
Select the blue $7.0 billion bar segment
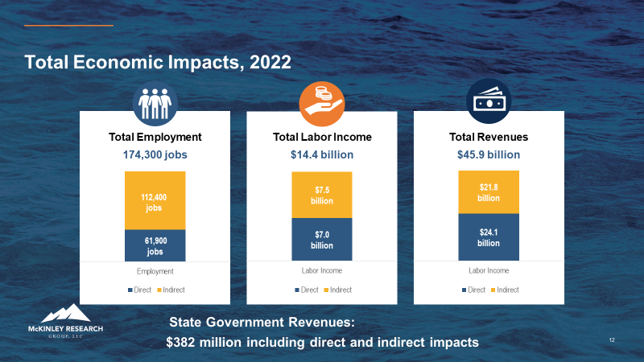pos(321,240)
